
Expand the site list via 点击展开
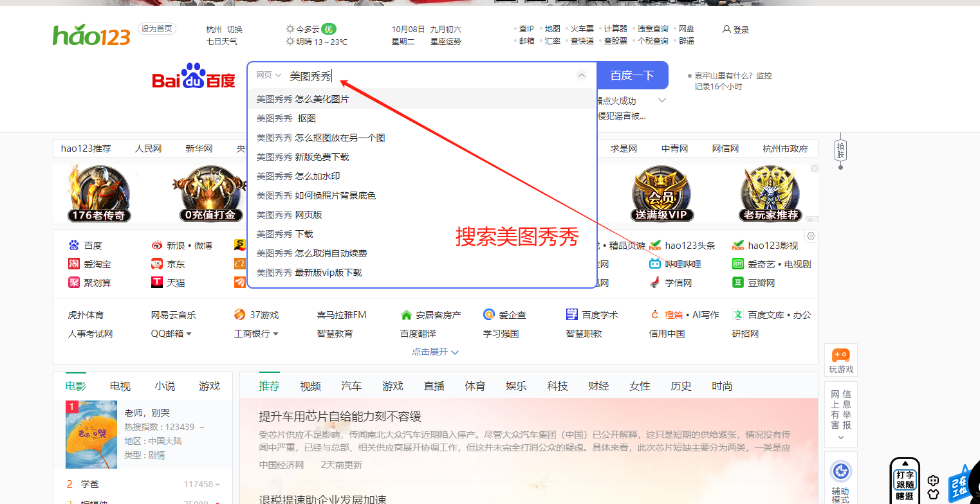pos(436,352)
